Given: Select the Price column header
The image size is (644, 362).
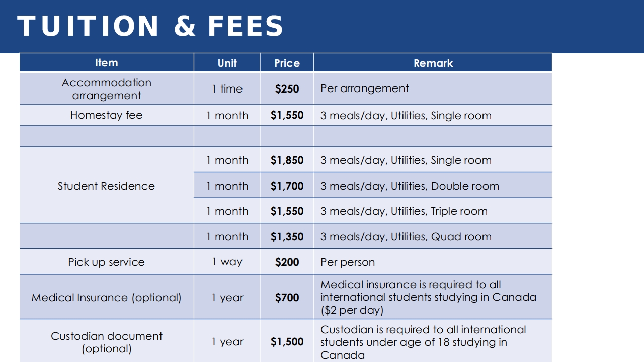Looking at the screenshot, I should [x=287, y=63].
